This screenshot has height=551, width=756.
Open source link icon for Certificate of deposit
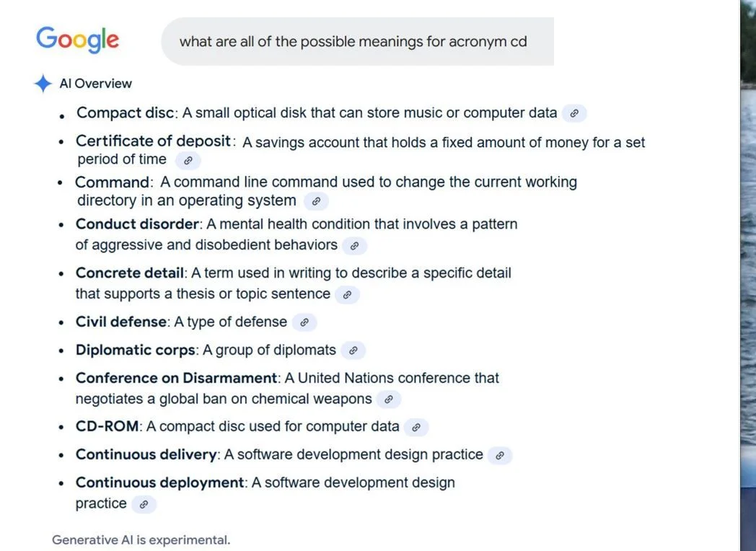(x=188, y=160)
